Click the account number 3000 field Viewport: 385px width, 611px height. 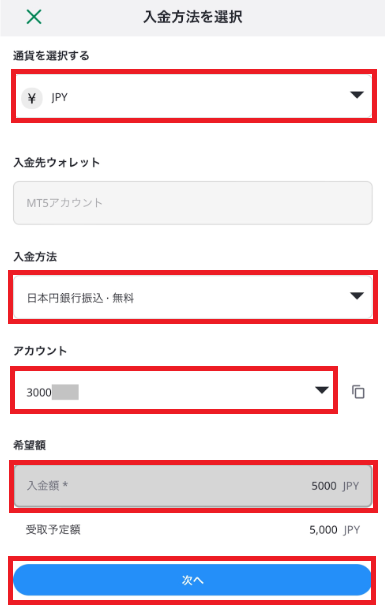pos(174,390)
